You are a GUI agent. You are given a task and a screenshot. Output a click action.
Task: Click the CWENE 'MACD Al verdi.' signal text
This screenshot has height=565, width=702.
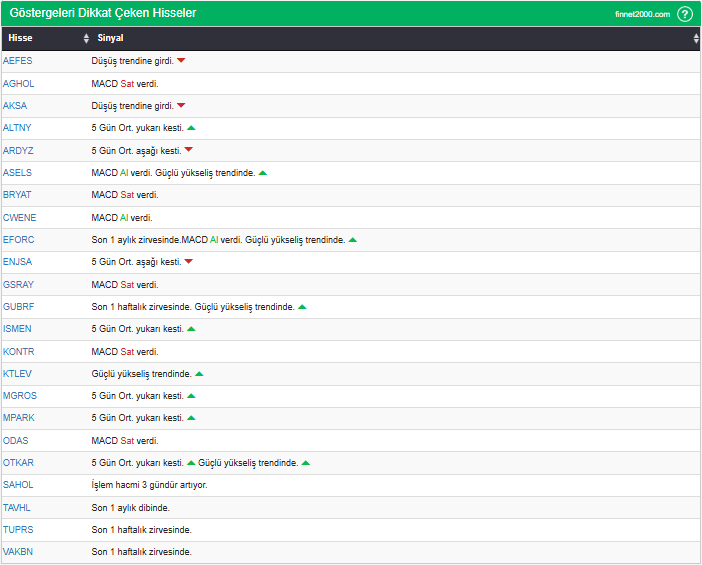coord(122,218)
